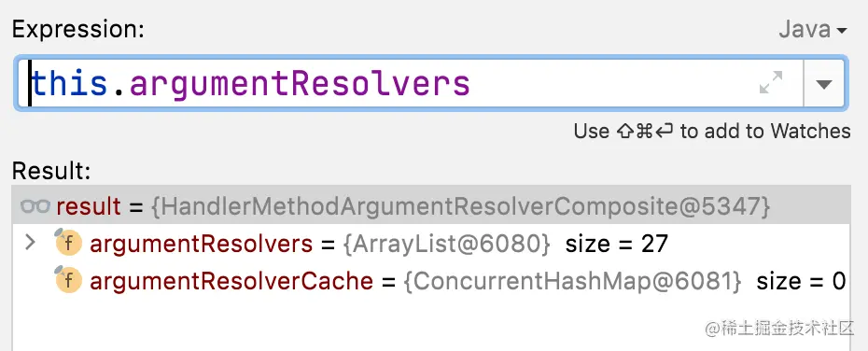This screenshot has width=868, height=351.
Task: Open the Java language selector dropdown
Action: point(813,29)
